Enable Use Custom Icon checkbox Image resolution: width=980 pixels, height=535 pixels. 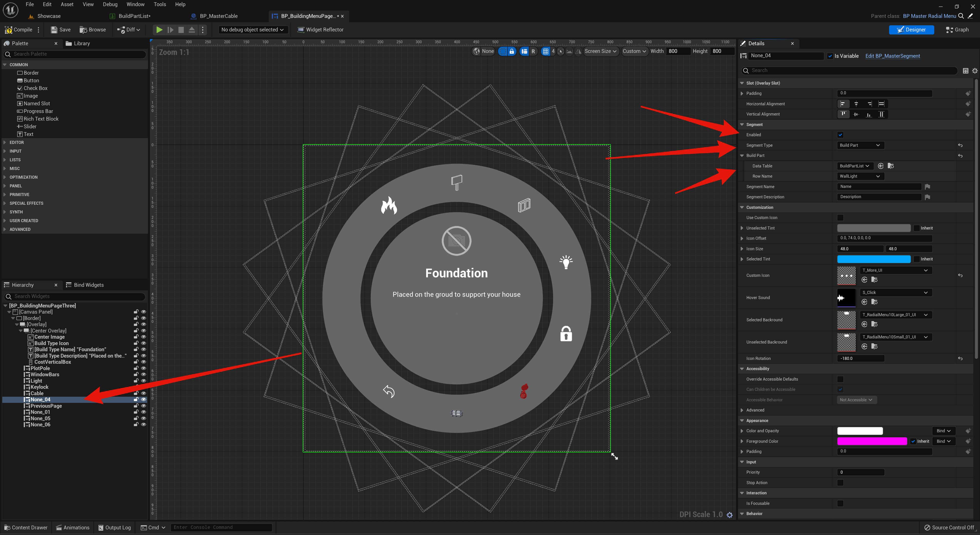[840, 218]
